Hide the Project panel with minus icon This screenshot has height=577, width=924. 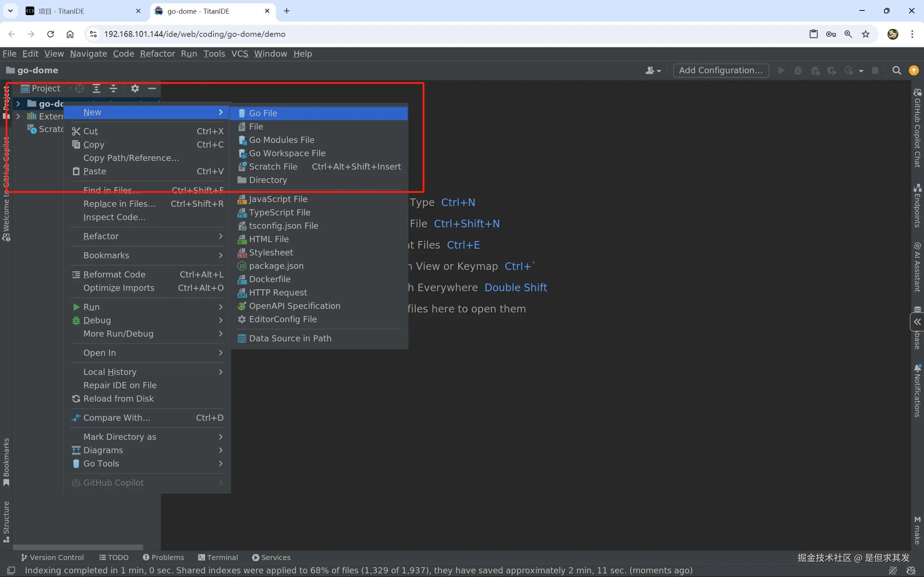click(x=152, y=88)
